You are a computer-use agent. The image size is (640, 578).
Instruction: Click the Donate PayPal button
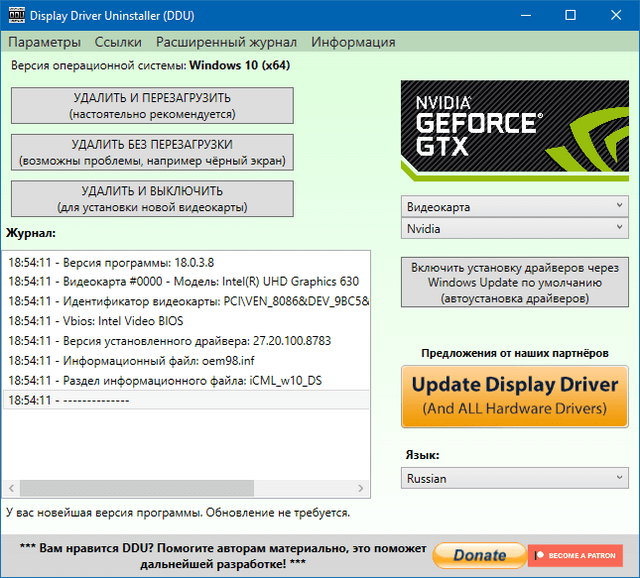(x=479, y=554)
